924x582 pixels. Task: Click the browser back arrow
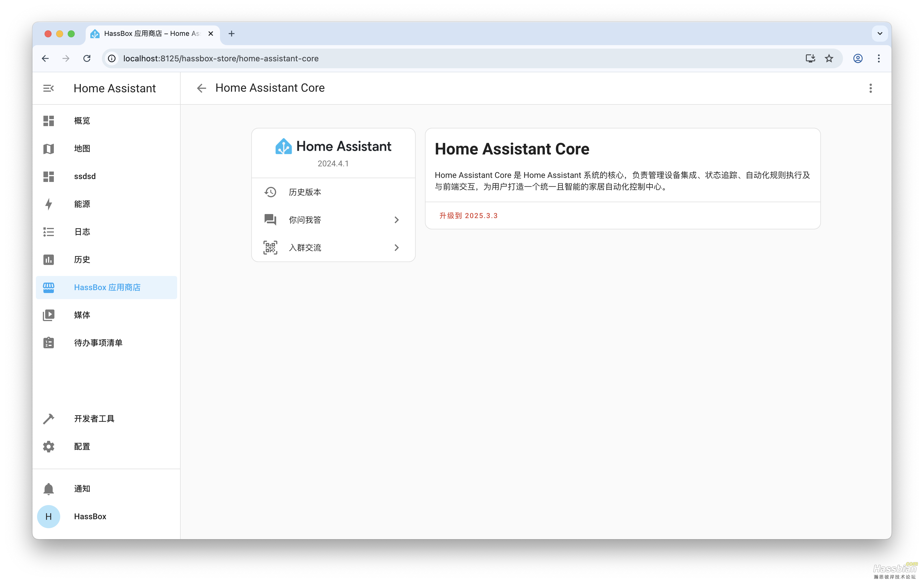(45, 58)
